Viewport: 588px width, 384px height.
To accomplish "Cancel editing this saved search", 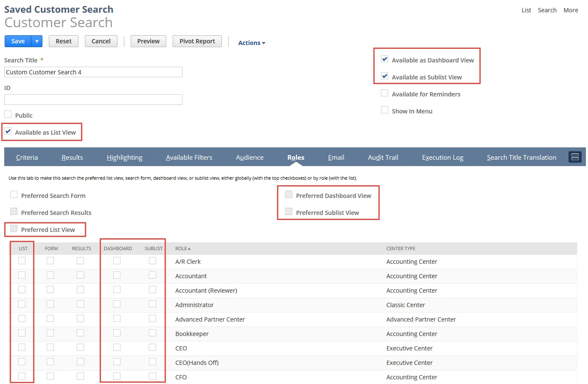I will pyautogui.click(x=101, y=41).
